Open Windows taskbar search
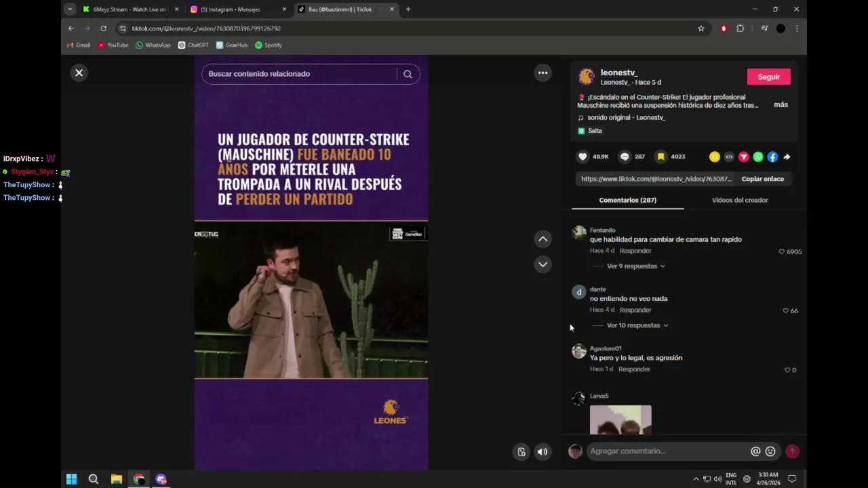The height and width of the screenshot is (488, 868). 94,479
